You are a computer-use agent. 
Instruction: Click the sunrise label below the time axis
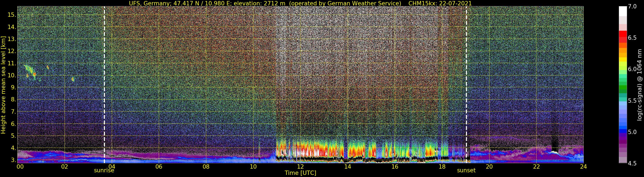[x=104, y=171]
